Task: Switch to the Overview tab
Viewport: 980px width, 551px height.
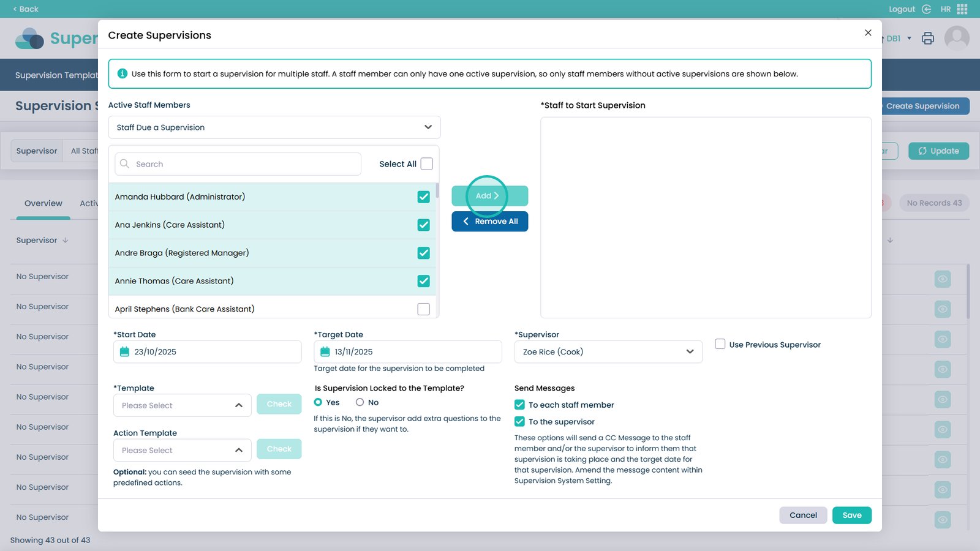Action: [x=43, y=203]
